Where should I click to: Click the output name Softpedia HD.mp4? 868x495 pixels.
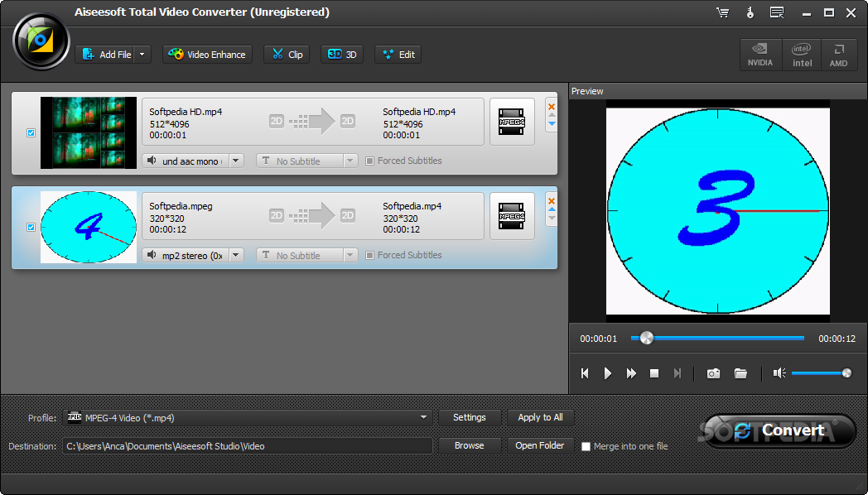click(x=419, y=112)
